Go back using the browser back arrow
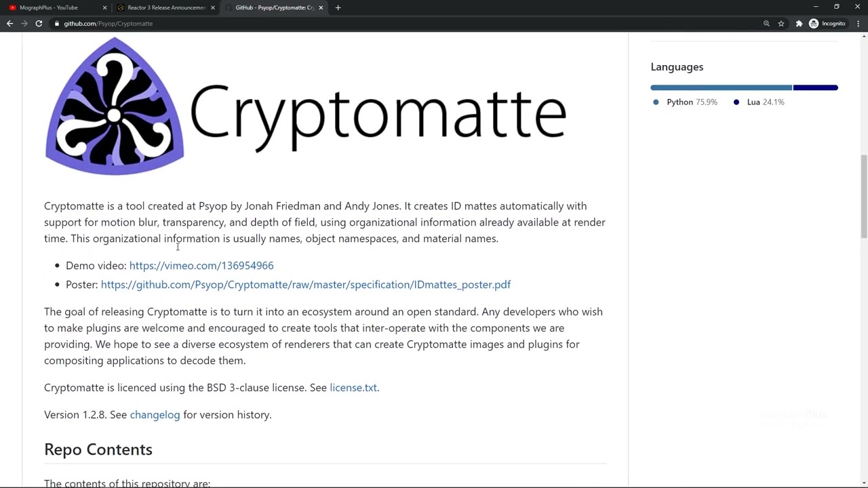This screenshot has height=488, width=868. tap(9, 24)
